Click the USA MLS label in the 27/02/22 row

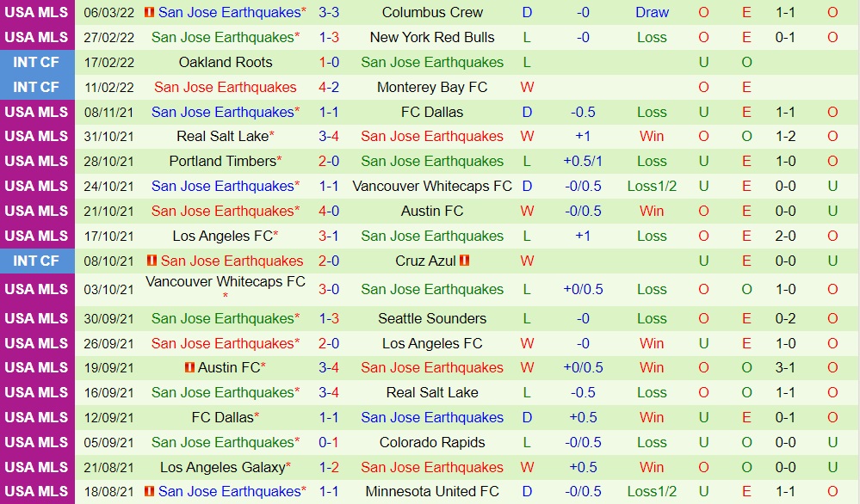tap(36, 37)
